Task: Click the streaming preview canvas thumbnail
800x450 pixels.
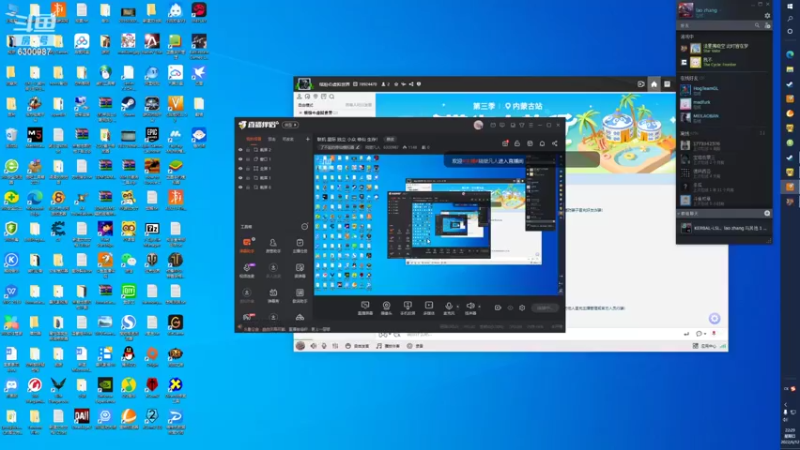Action: tap(438, 224)
